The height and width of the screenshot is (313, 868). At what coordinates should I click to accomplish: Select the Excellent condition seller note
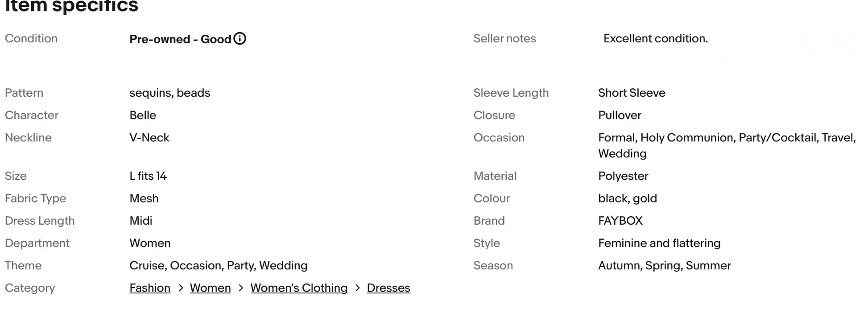pos(655,39)
